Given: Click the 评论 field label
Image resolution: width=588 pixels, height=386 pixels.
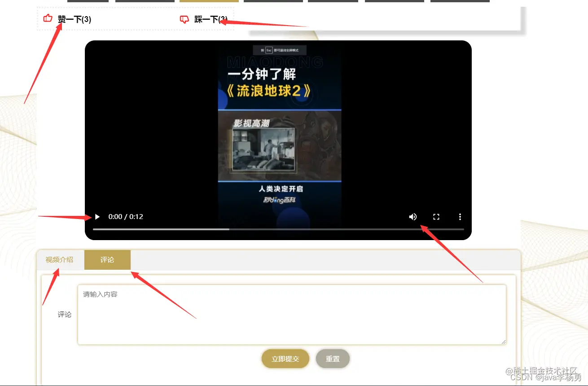Looking at the screenshot, I should [x=65, y=315].
